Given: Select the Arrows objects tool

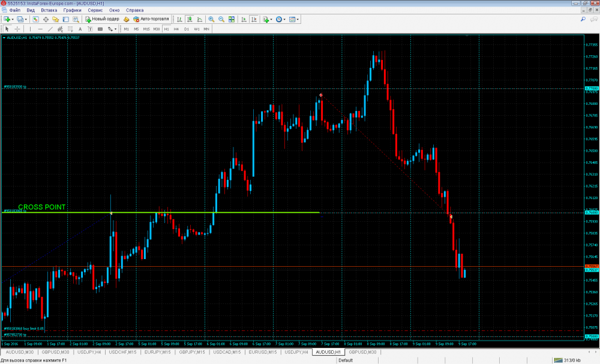Looking at the screenshot, I should coord(110,29).
